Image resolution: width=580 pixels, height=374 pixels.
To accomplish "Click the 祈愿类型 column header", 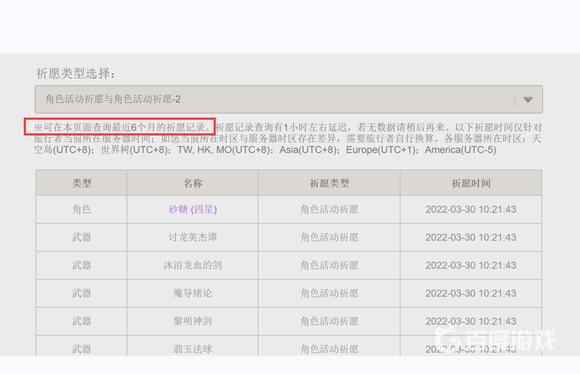I will coord(329,183).
